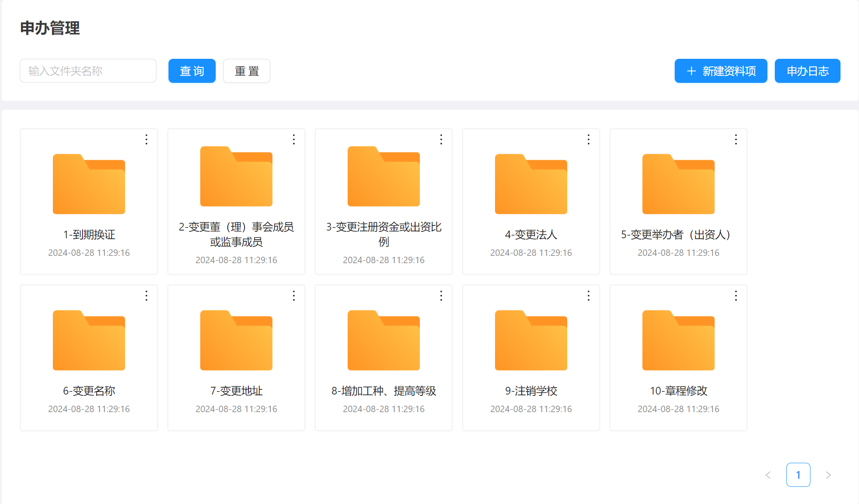The width and height of the screenshot is (859, 504).
Task: Open more options for 9-注销学校 card
Action: pos(589,296)
